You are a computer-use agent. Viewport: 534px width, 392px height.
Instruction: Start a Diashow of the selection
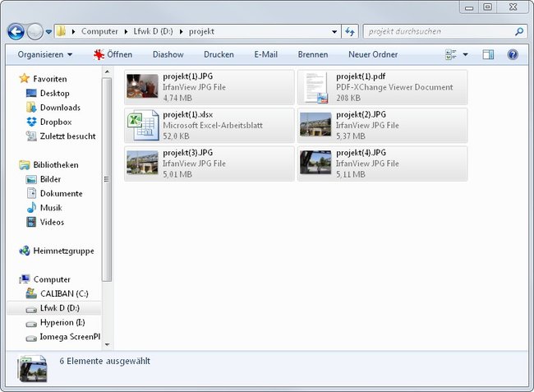coord(168,54)
